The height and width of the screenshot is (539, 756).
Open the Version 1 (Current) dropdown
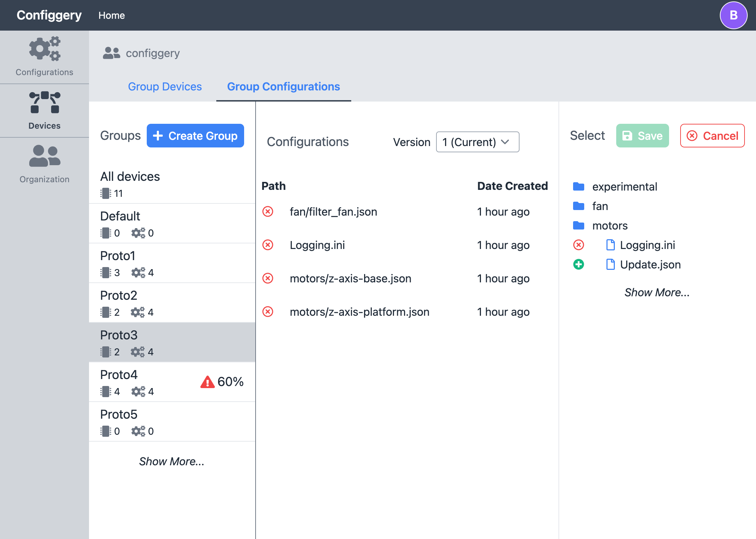tap(477, 142)
